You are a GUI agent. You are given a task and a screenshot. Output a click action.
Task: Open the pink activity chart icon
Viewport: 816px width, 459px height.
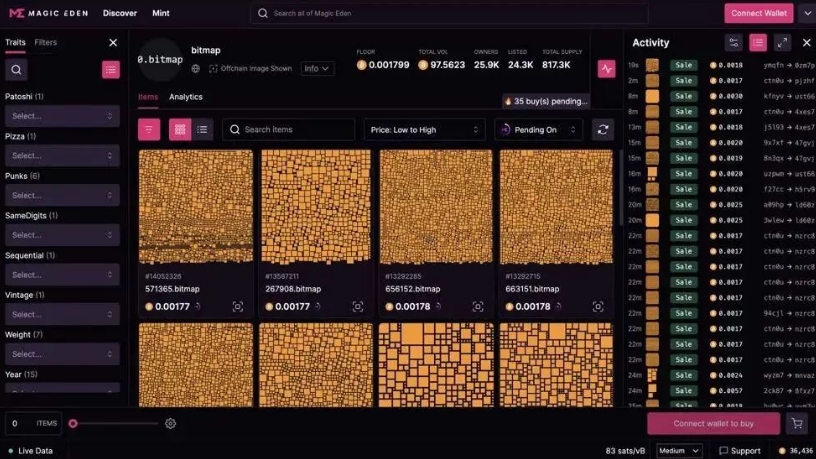[x=606, y=69]
